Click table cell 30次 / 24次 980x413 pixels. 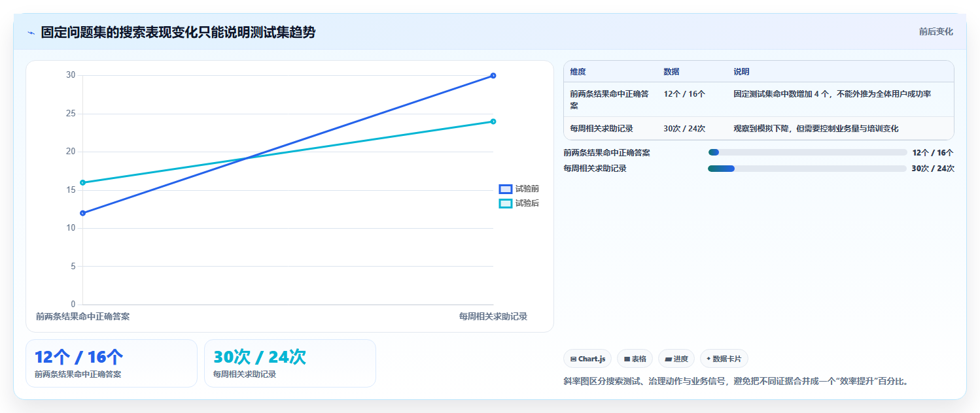(x=684, y=128)
